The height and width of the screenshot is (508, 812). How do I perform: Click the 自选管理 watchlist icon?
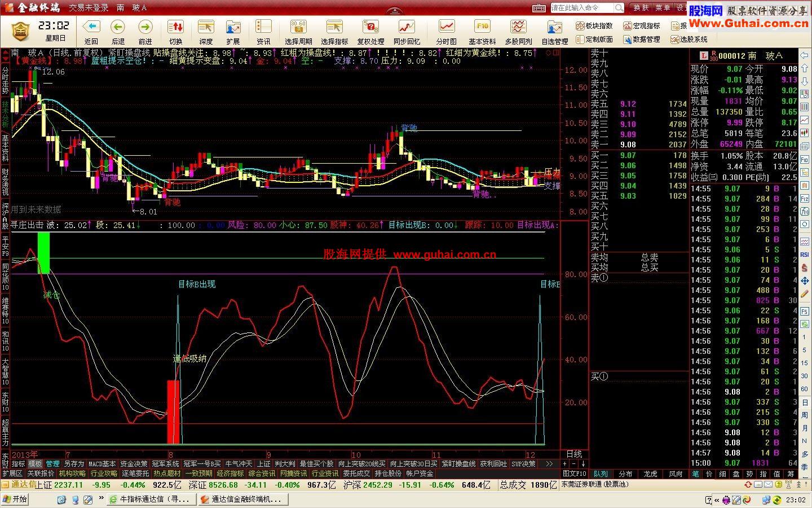click(x=554, y=27)
